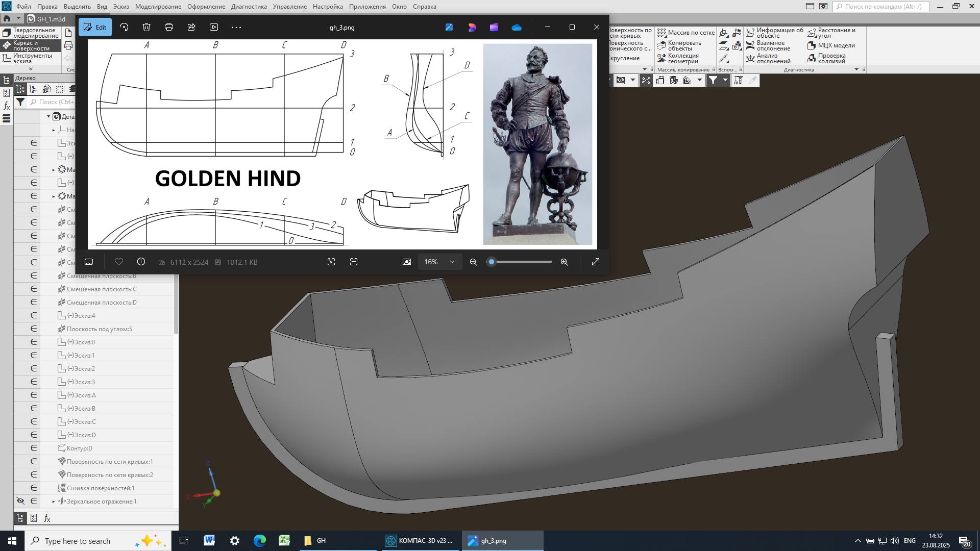
Task: Open the Моделирование menu
Action: coord(158,7)
